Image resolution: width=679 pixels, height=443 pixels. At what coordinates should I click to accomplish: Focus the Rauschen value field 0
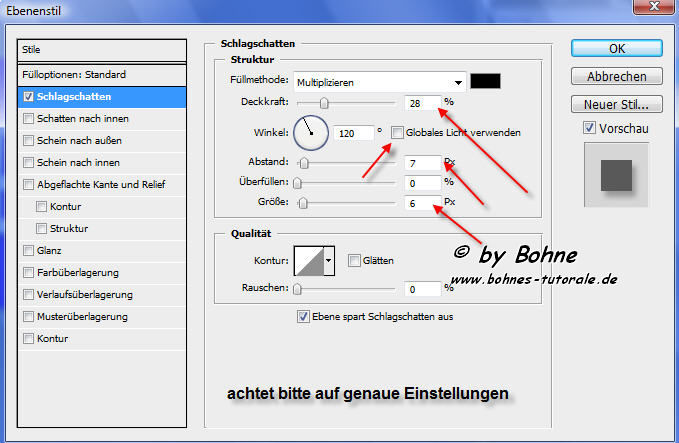coord(423,289)
